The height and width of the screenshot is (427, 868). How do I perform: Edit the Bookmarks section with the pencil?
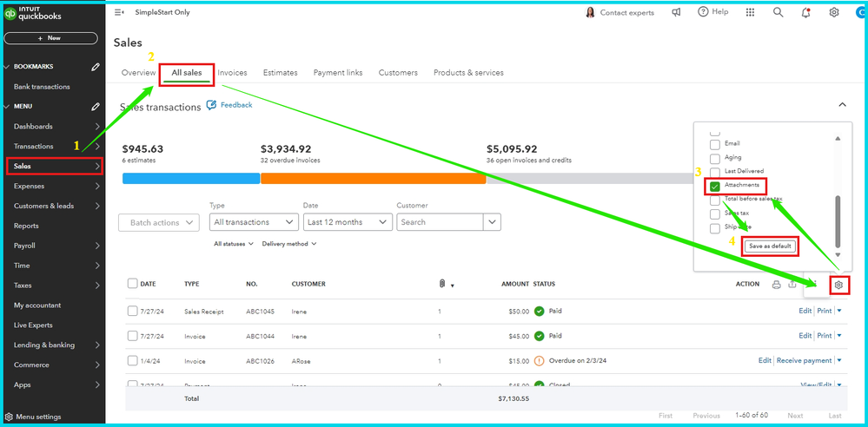(x=96, y=66)
